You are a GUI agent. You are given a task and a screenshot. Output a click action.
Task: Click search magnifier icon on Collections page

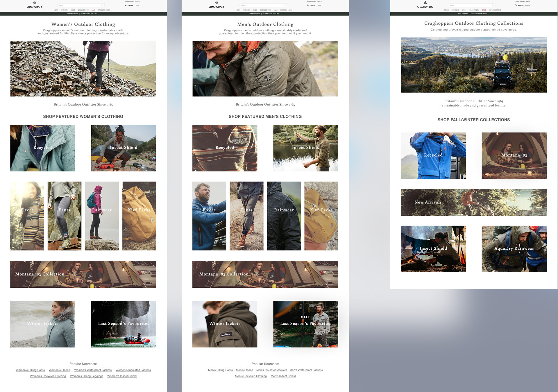[x=493, y=5]
